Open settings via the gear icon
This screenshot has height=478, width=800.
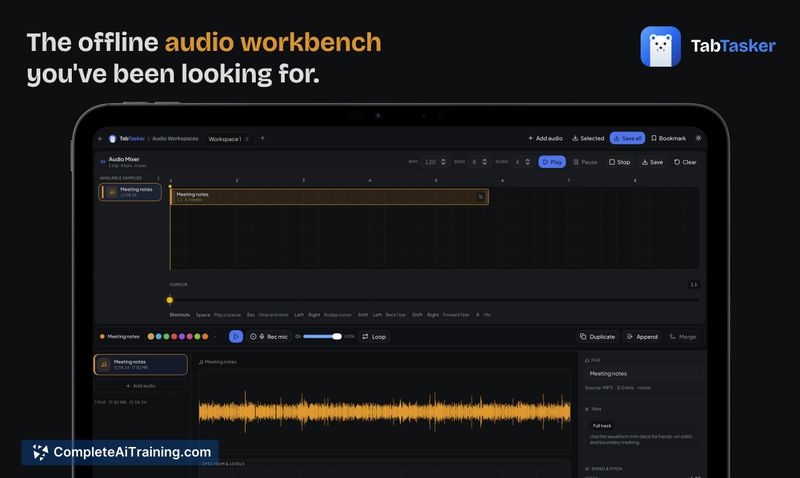[x=698, y=138]
